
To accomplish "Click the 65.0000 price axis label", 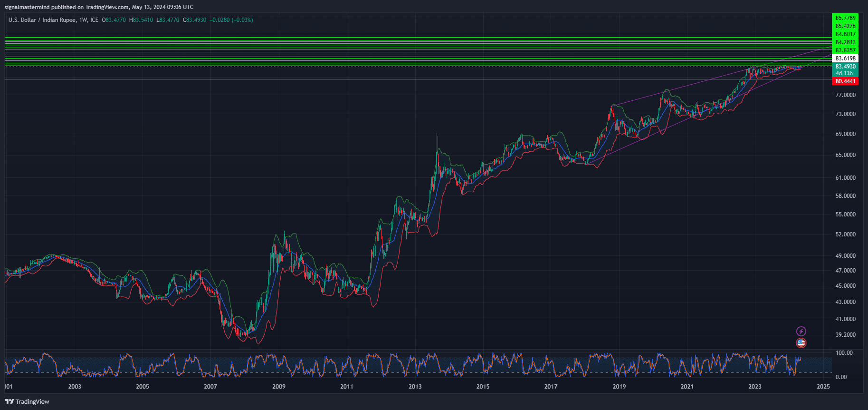I will point(846,155).
